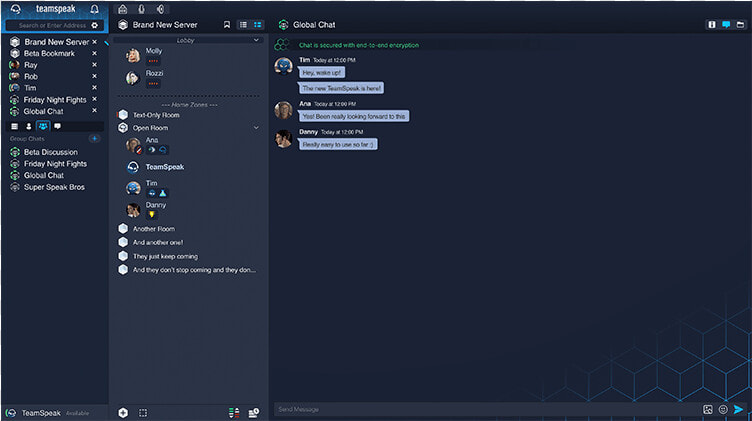Open the chat info panel icon
752x421 pixels.
pos(712,24)
